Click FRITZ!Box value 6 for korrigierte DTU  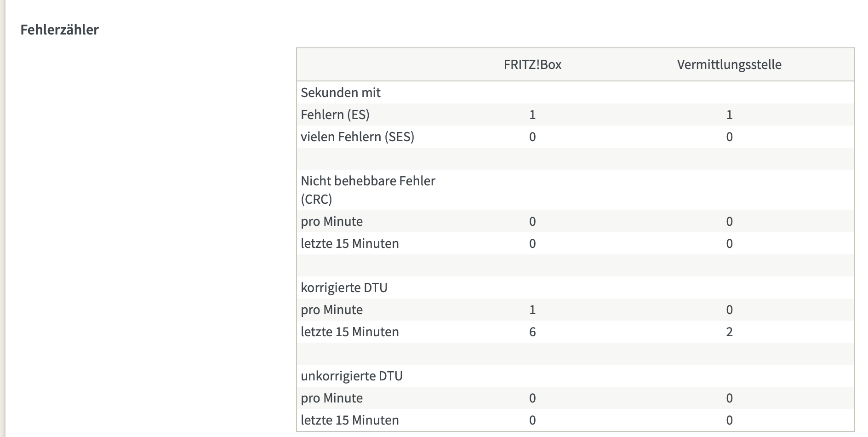pyautogui.click(x=532, y=332)
